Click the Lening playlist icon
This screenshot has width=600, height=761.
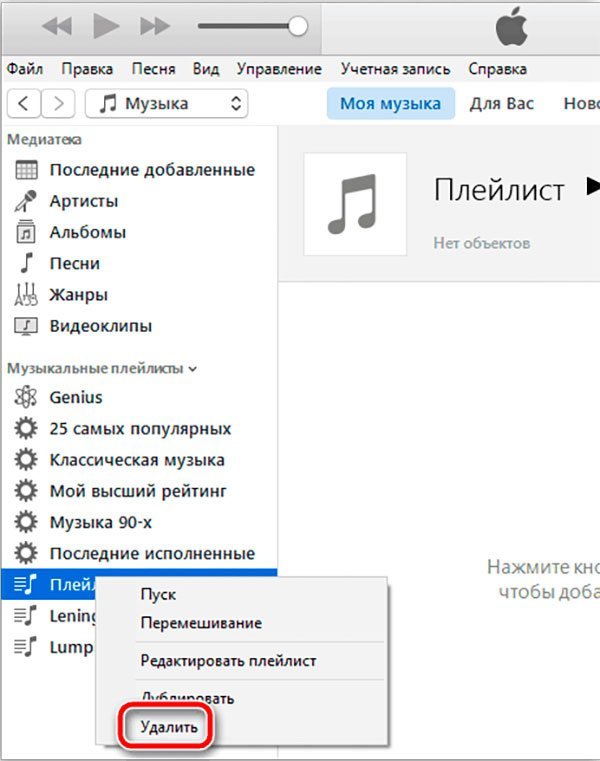pos(26,616)
